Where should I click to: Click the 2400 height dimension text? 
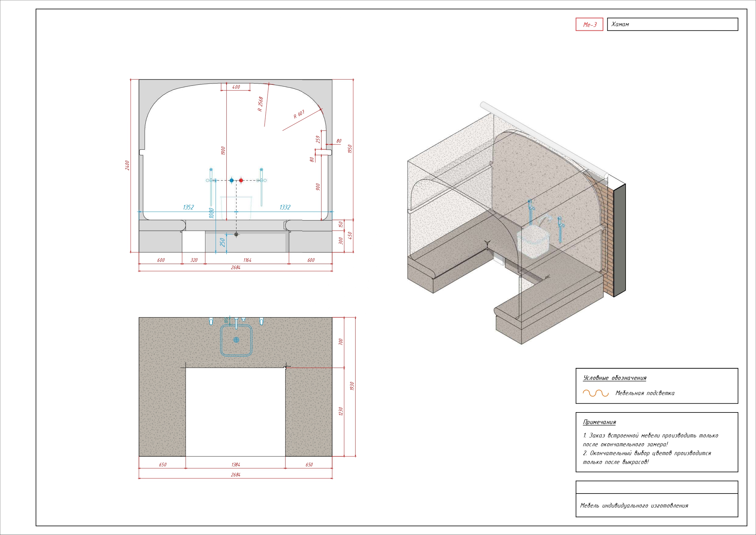coord(127,165)
